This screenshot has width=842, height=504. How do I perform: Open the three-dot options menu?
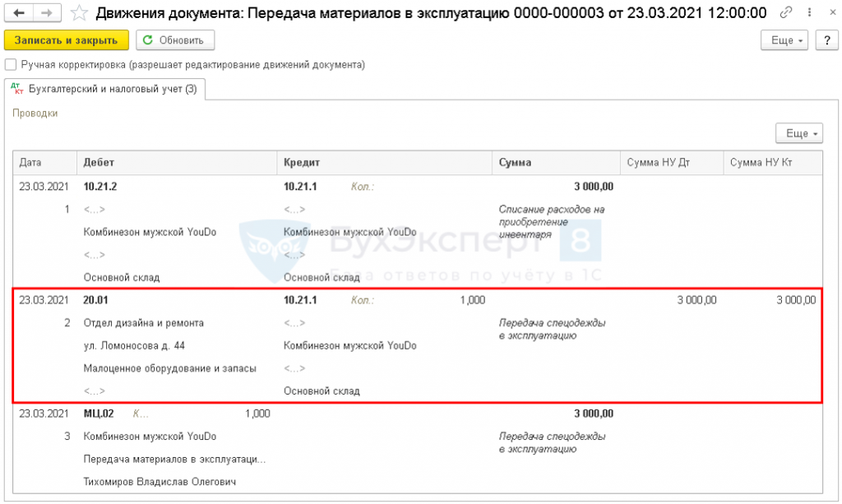point(809,12)
